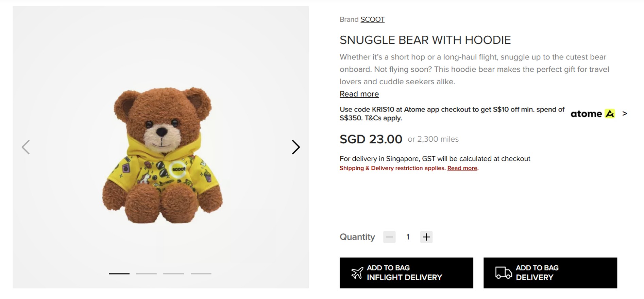
Task: Click the quantity value field
Action: [408, 237]
